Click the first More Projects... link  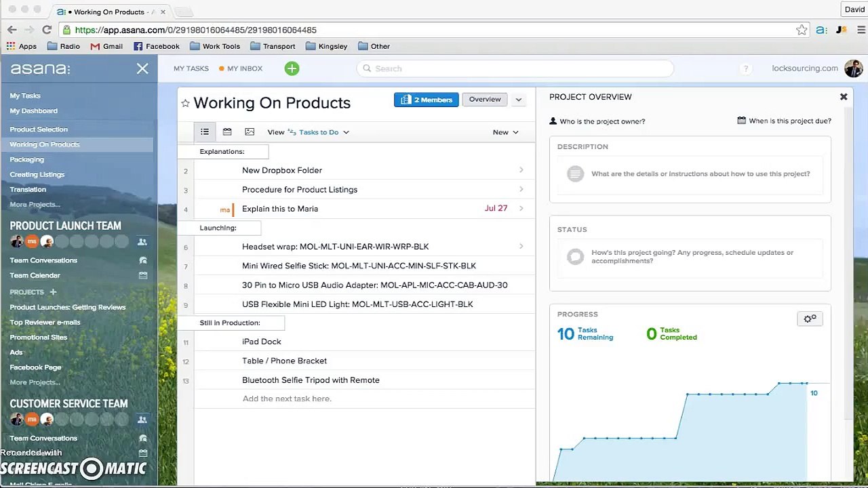pos(35,204)
